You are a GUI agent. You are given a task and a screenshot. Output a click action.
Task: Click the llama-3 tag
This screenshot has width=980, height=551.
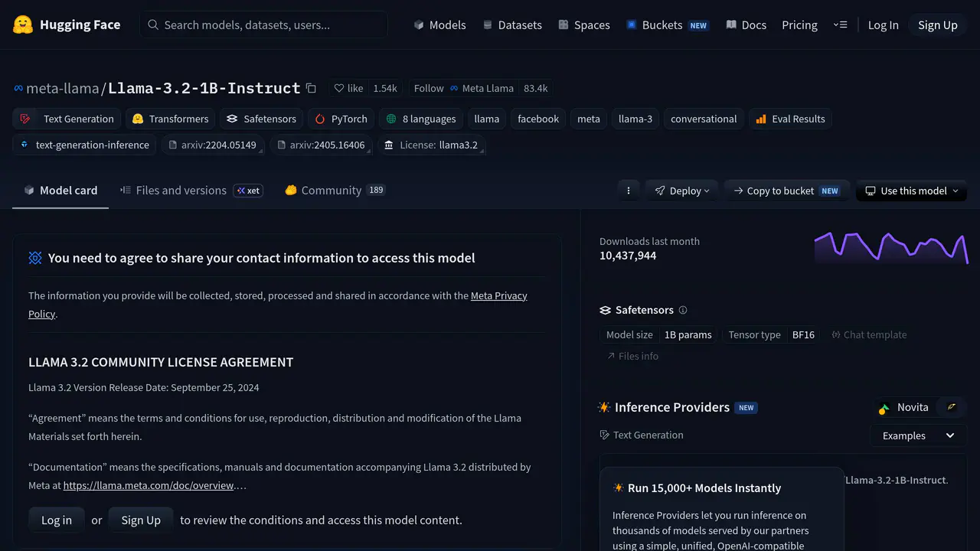point(635,119)
